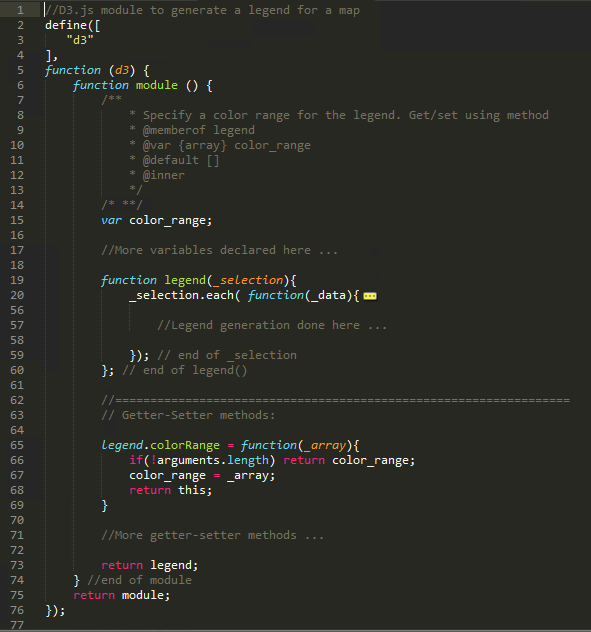This screenshot has height=632, width=591.
Task: Expand the folded code marker on line 20
Action: [x=370, y=296]
